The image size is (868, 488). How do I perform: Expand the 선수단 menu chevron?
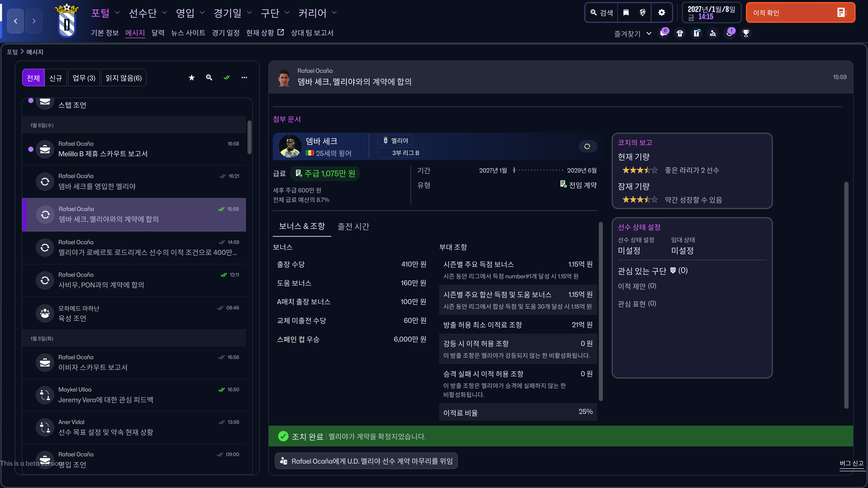coord(164,13)
